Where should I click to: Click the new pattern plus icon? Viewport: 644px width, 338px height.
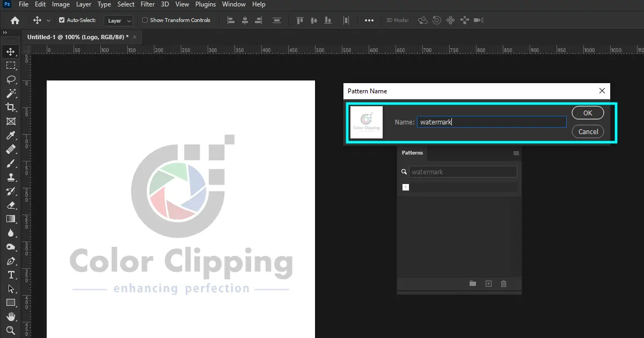pos(488,283)
